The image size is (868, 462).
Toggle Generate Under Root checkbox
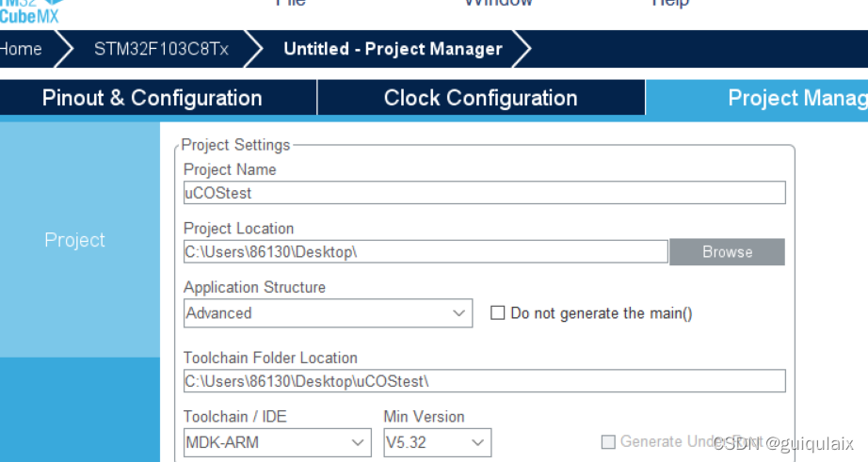tap(608, 441)
